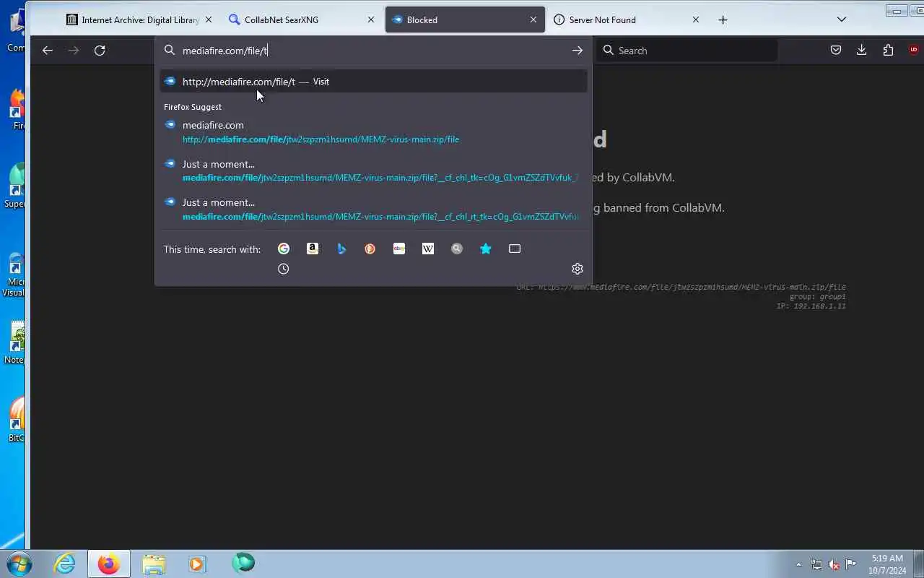This screenshot has height=578, width=924.
Task: Search this time with SearXNG magnifier icon
Action: pos(457,249)
